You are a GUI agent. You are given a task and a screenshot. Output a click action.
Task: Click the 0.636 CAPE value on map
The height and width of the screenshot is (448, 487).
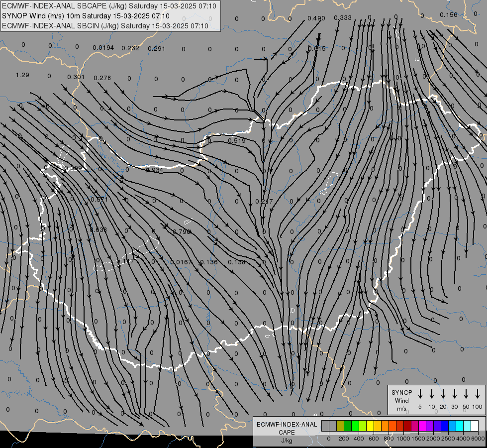(x=98, y=230)
